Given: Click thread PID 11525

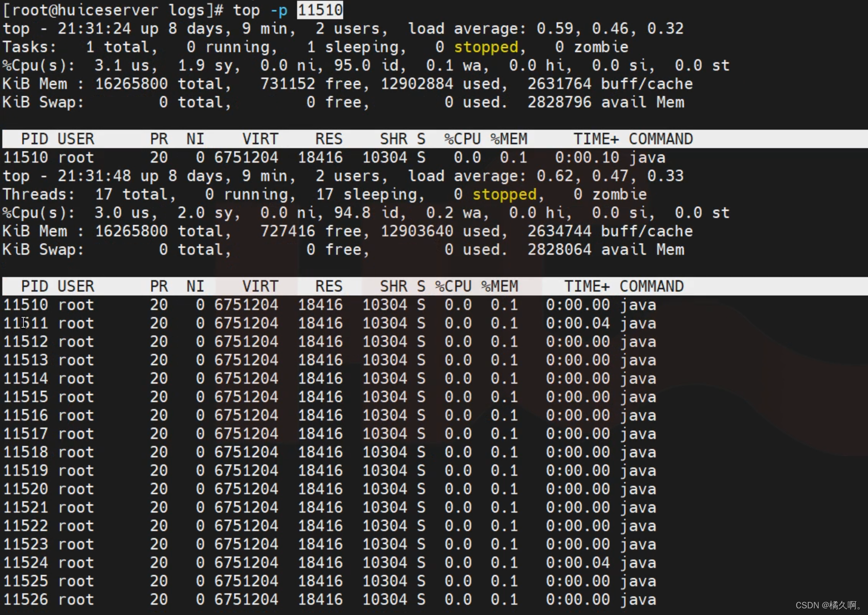Looking at the screenshot, I should pyautogui.click(x=26, y=581).
